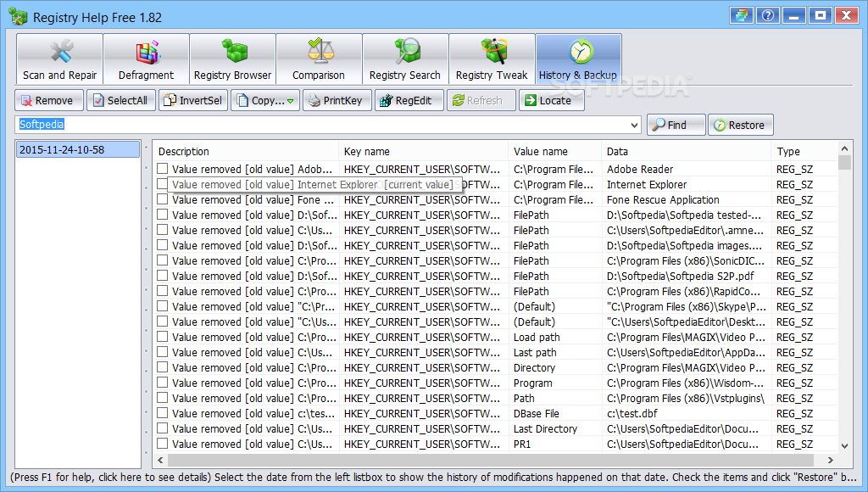Click the window-stack icon in title bar
Image resolution: width=868 pixels, height=492 pixels.
(741, 15)
